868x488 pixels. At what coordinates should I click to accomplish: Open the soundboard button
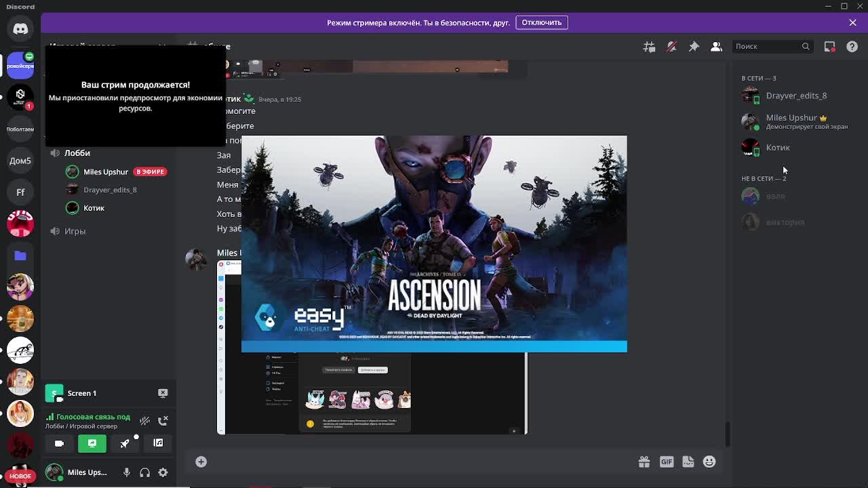click(x=158, y=443)
